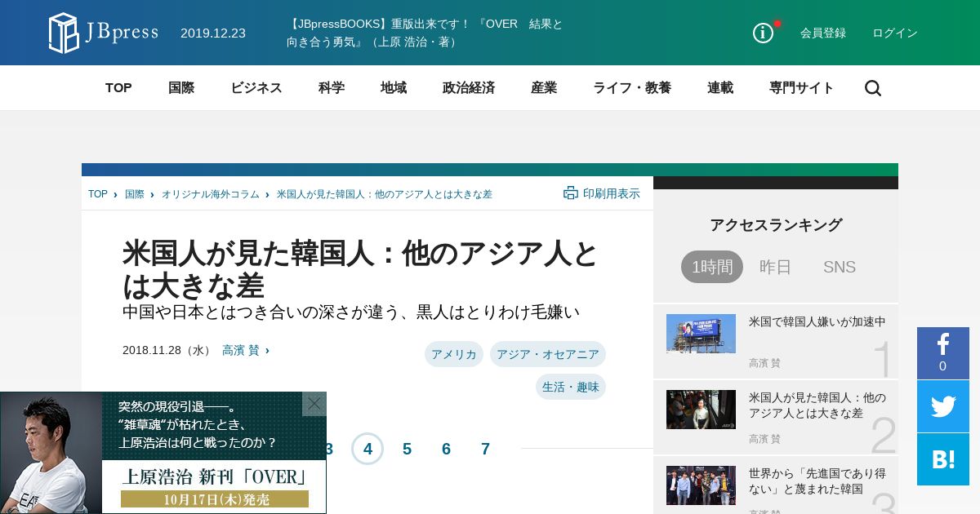Screen dimensions: 980x514
Task: Click the 上原浩治 新刊 OVER advertisement
Action: point(163,453)
